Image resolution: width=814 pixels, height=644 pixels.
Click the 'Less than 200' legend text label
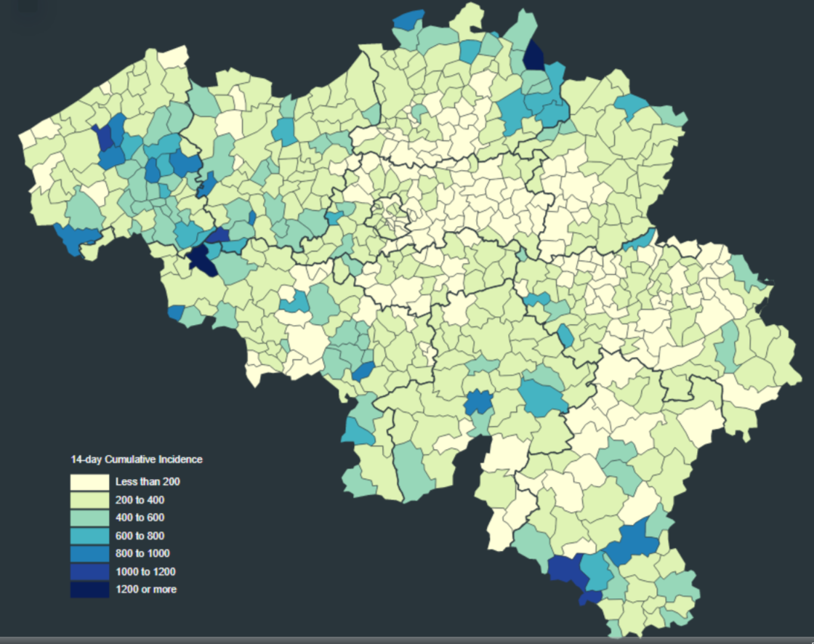coord(148,482)
